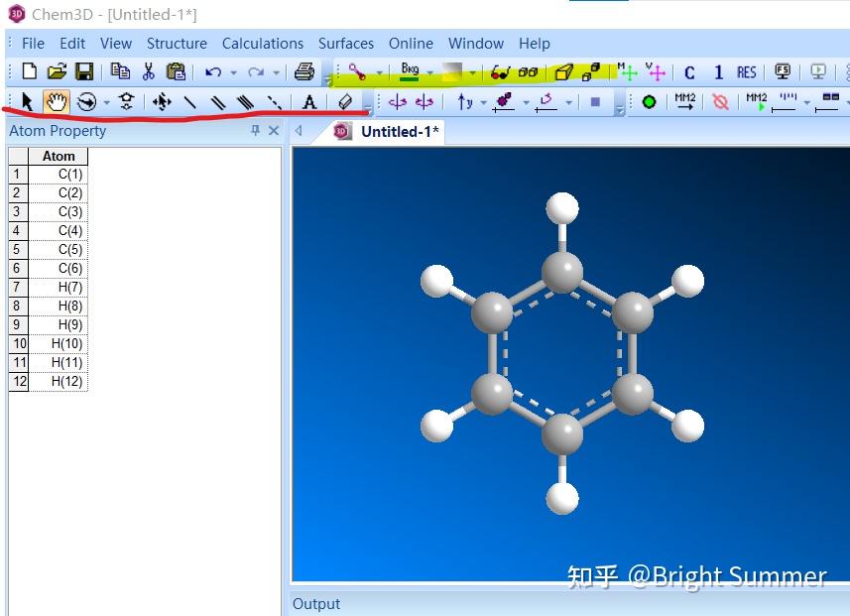This screenshot has height=616, width=850.
Task: Open the Surfaces menu
Action: pyautogui.click(x=346, y=44)
